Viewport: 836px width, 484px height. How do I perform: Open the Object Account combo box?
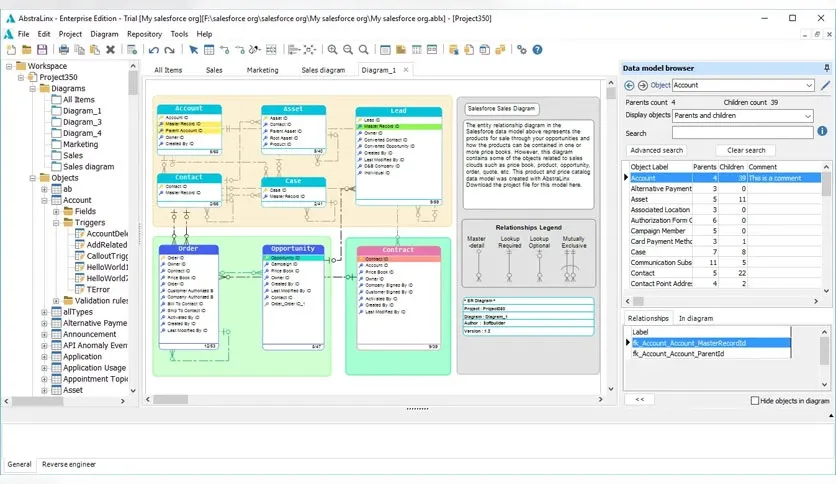[x=743, y=85]
